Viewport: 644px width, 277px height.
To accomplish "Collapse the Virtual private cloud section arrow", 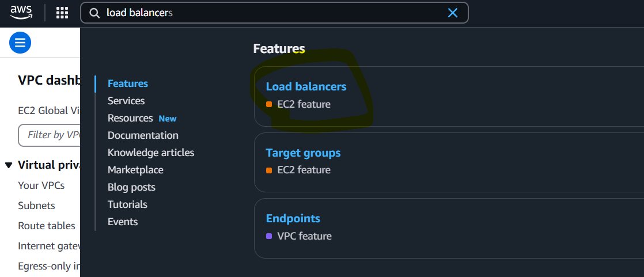I will pyautogui.click(x=9, y=165).
